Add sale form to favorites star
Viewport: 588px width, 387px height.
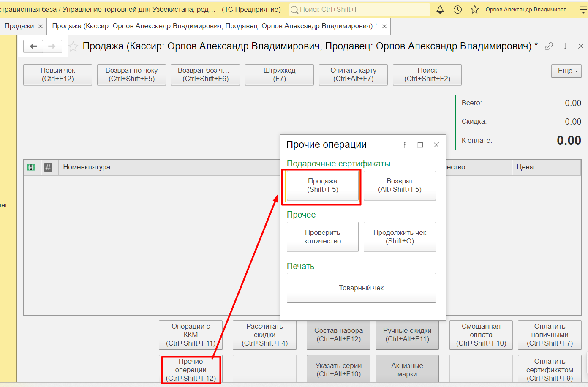pos(73,46)
